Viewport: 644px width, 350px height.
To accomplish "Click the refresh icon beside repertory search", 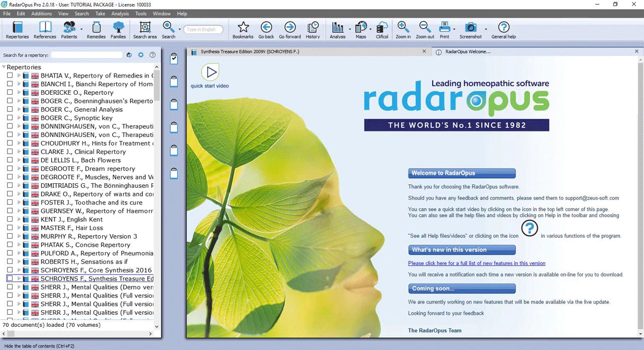I will coord(129,55).
